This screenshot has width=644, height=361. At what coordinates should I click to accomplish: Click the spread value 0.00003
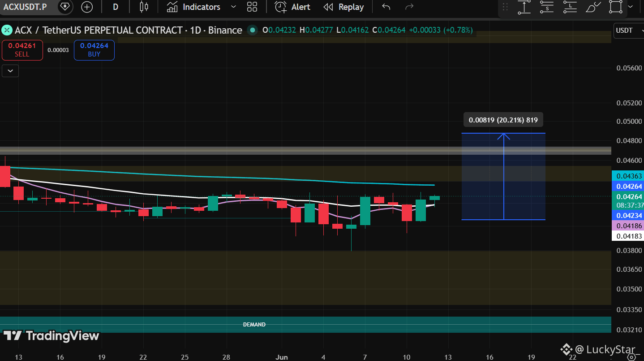[58, 50]
